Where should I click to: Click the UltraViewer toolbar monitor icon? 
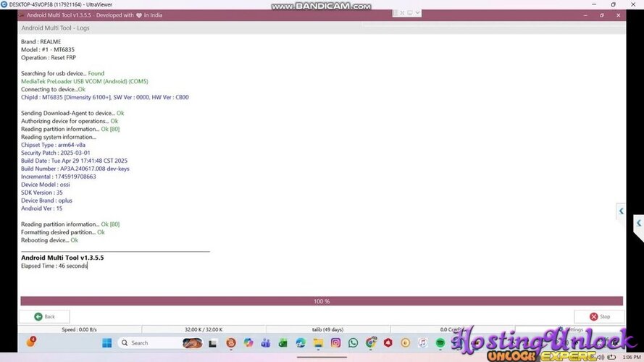[409, 13]
